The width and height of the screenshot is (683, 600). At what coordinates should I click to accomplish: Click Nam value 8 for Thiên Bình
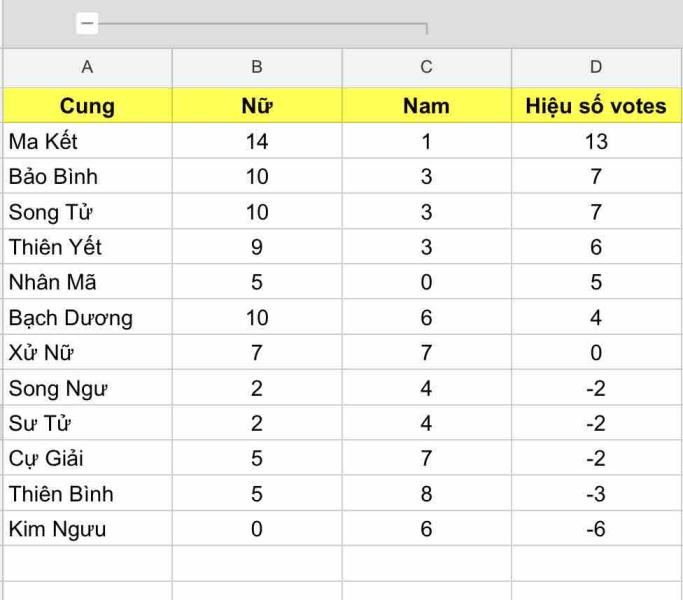point(427,494)
